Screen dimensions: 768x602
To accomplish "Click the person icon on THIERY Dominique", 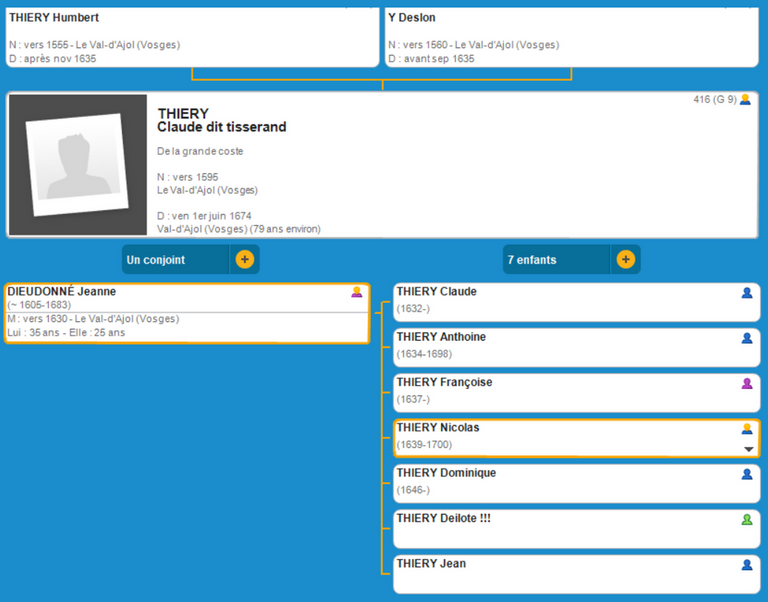I will pos(746,474).
